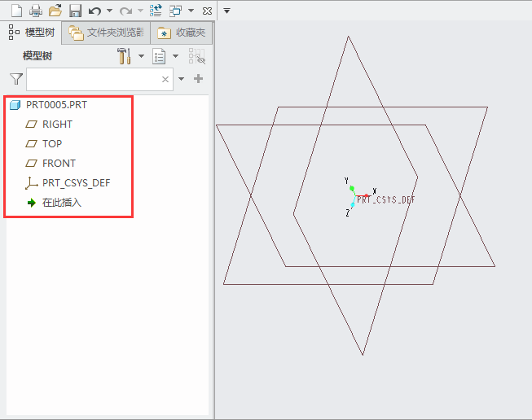Click the funnel filter icon
The height and width of the screenshot is (420, 532).
16,79
